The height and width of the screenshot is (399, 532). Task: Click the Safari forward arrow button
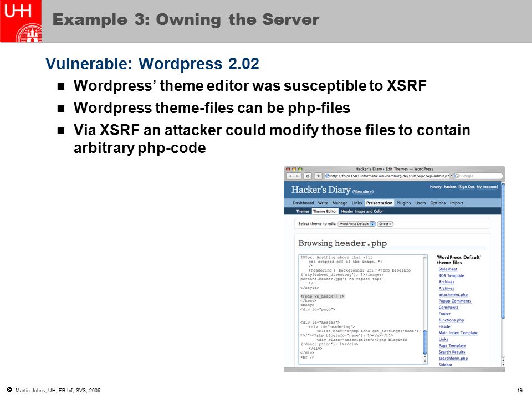point(297,176)
